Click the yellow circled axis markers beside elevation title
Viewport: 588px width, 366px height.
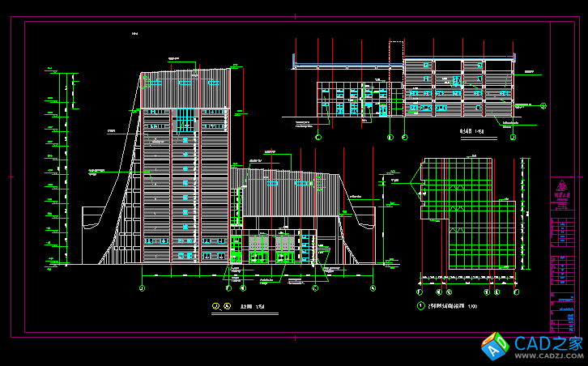pos(221,307)
